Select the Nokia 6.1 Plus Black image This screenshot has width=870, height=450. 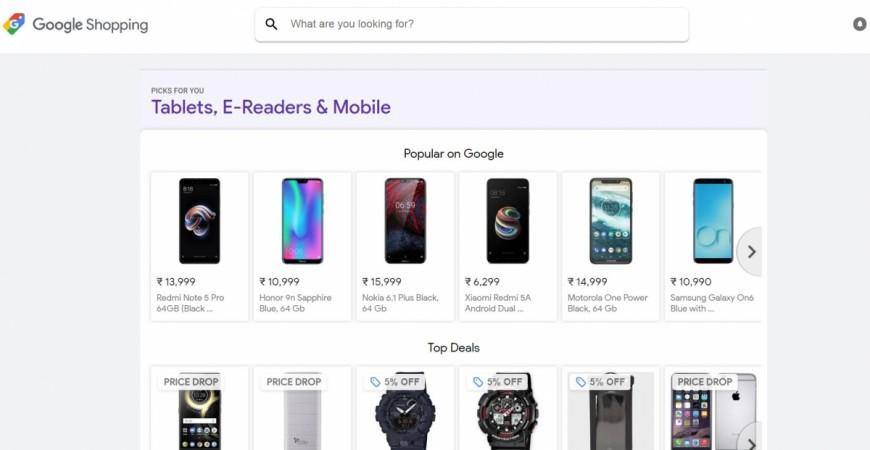(405, 221)
